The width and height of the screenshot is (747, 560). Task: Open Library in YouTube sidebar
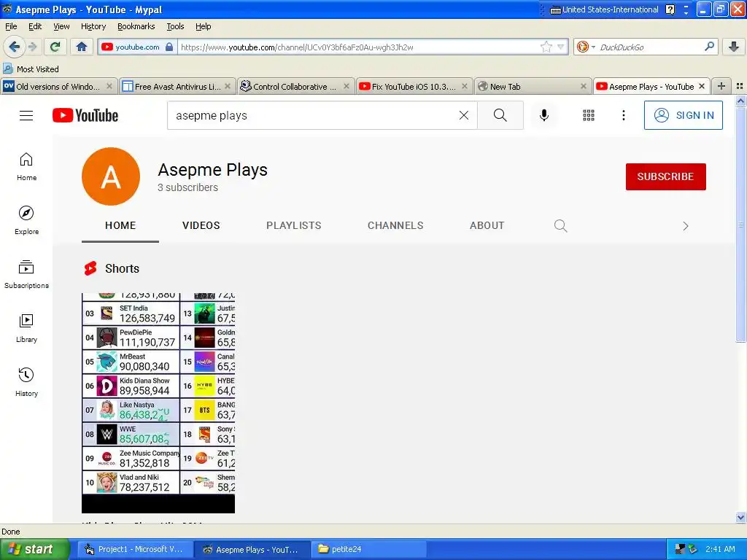[26, 329]
